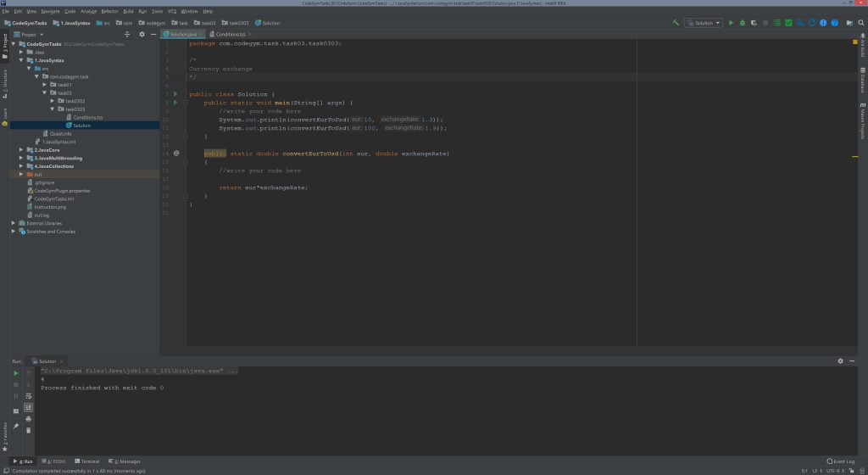The image size is (868, 475).
Task: Toggle pin tab in Run panel
Action: [x=15, y=426]
